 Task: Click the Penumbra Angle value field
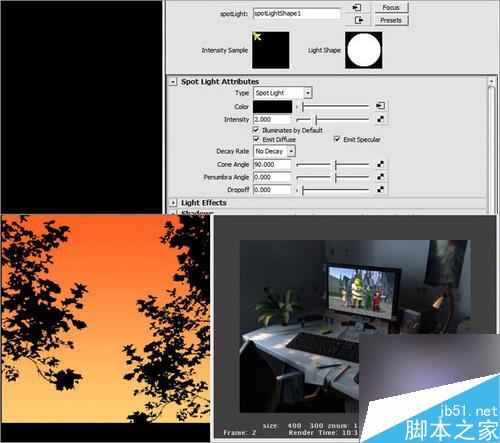point(272,177)
